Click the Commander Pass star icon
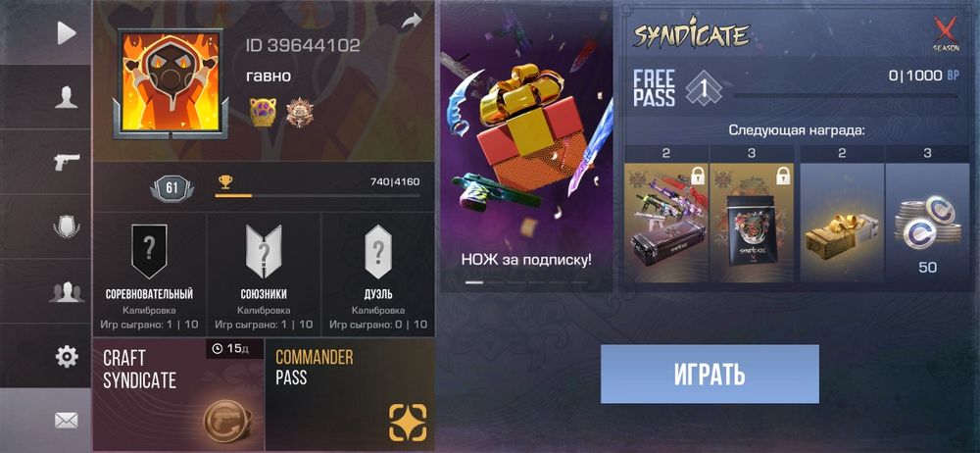Image resolution: width=980 pixels, height=453 pixels. (408, 423)
